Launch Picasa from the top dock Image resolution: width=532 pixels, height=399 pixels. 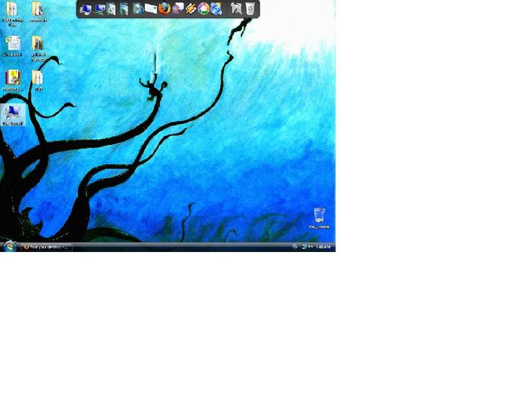click(203, 9)
